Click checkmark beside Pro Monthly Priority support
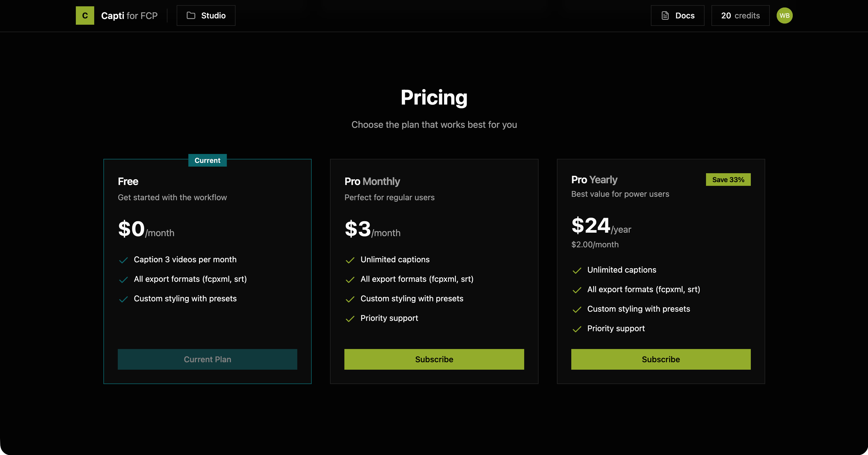This screenshot has height=455, width=868. (350, 319)
